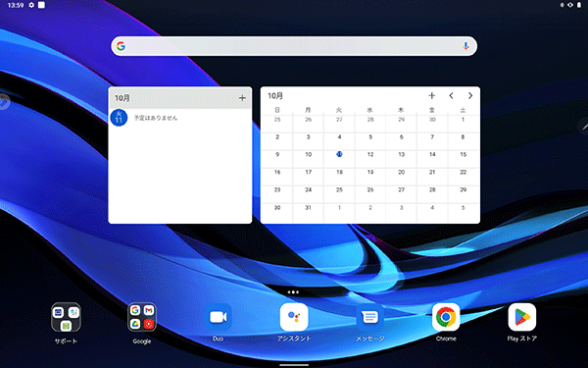588x368 pixels.
Task: Open settings gear in status bar
Action: 31,5
